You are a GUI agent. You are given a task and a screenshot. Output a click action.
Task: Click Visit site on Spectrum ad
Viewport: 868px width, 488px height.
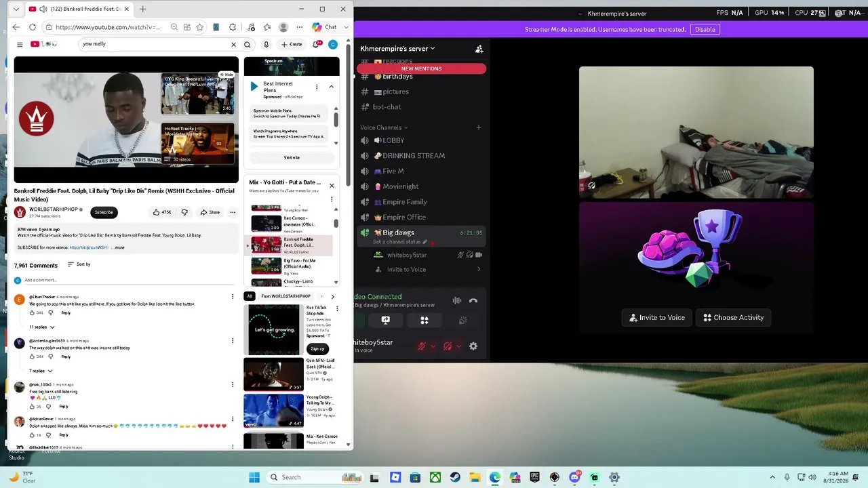292,157
